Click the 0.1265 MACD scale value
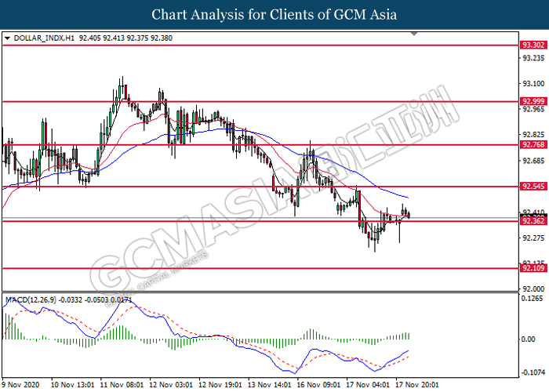This screenshot has height=392, width=549. coord(533,299)
